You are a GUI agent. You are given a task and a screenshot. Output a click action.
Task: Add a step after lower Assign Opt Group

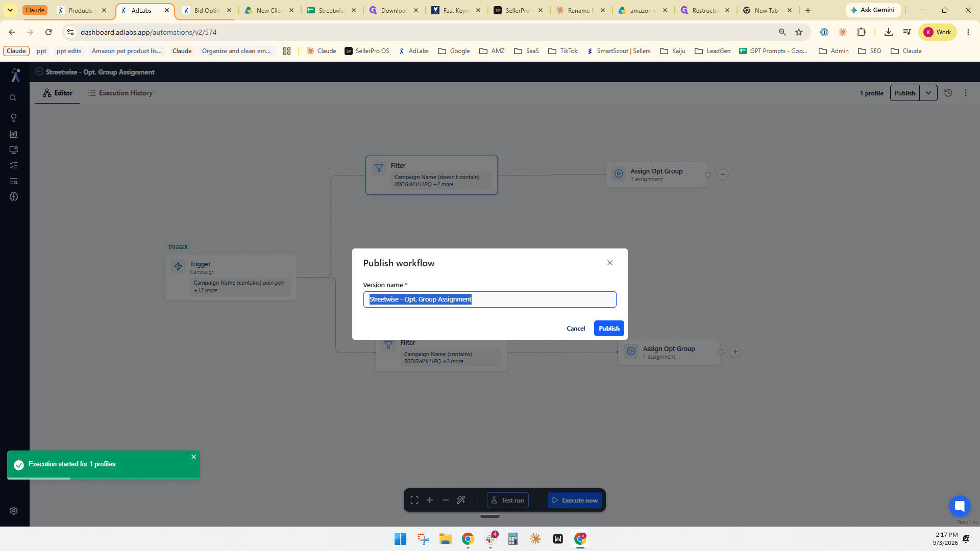pos(735,352)
